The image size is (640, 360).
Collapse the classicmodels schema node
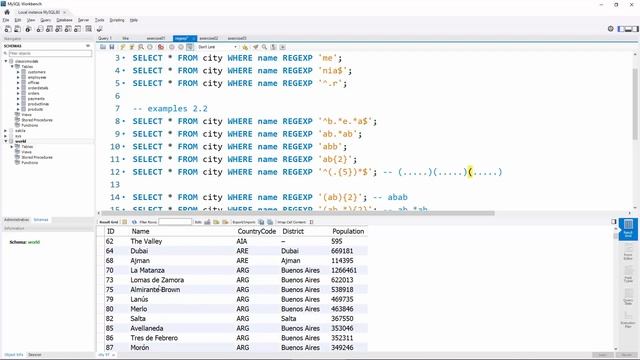[x=6, y=61]
